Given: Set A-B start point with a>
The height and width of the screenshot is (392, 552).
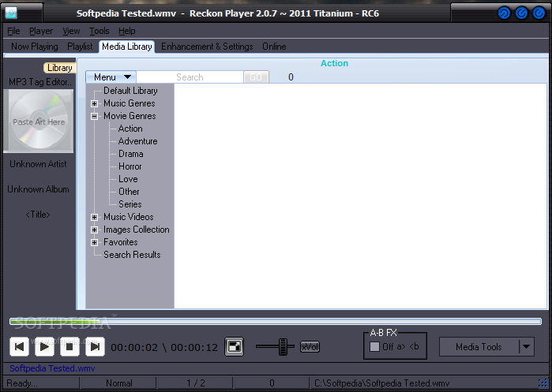Looking at the screenshot, I should click(401, 346).
